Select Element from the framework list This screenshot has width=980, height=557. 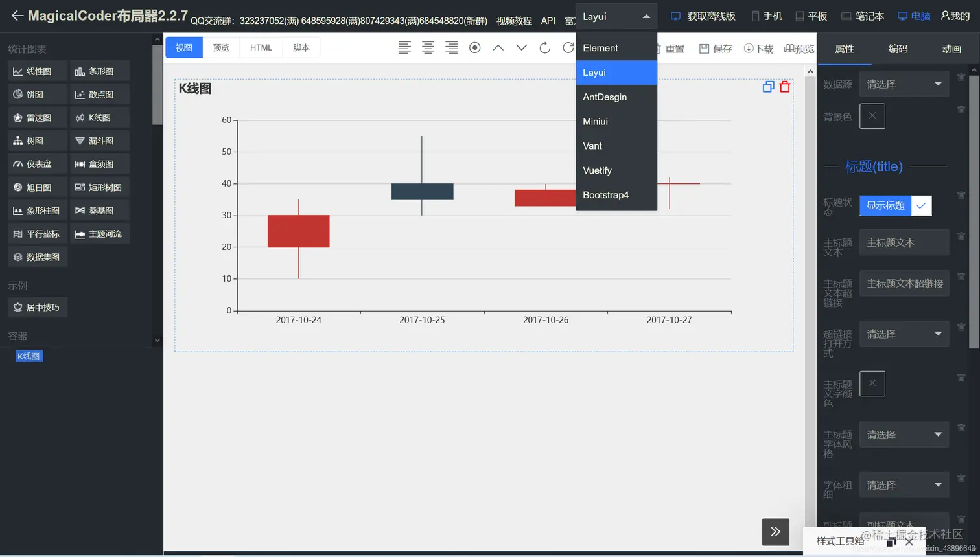[616, 48]
